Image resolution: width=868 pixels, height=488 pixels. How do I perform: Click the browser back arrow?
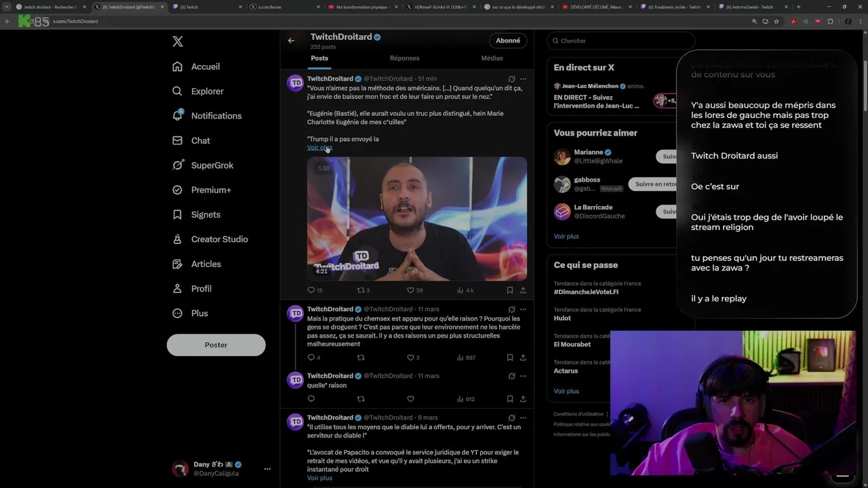click(x=7, y=21)
